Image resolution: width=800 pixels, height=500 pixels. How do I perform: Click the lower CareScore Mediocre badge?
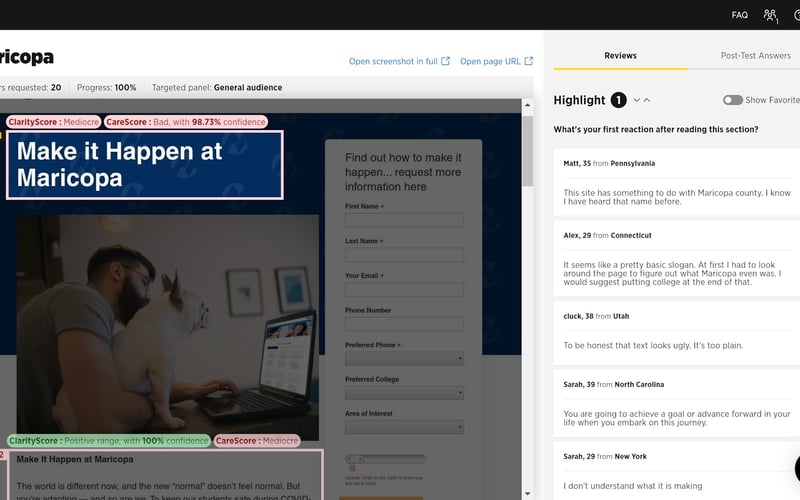click(257, 440)
